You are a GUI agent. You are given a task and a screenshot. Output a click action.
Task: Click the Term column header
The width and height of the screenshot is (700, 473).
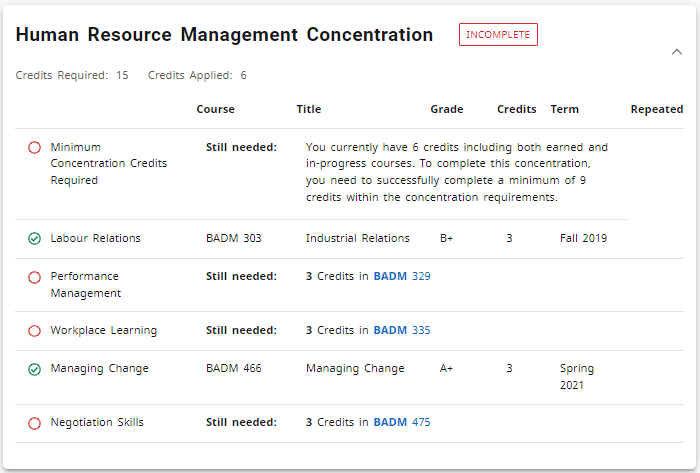[564, 109]
